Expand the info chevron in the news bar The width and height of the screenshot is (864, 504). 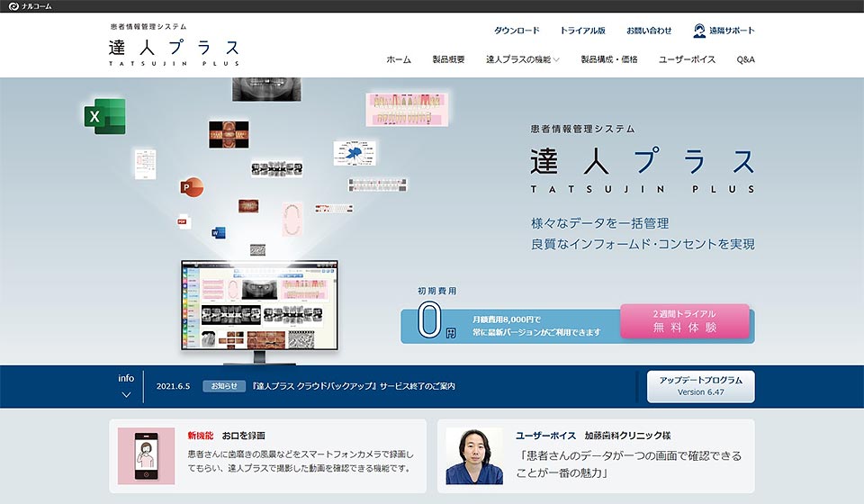coord(126,394)
